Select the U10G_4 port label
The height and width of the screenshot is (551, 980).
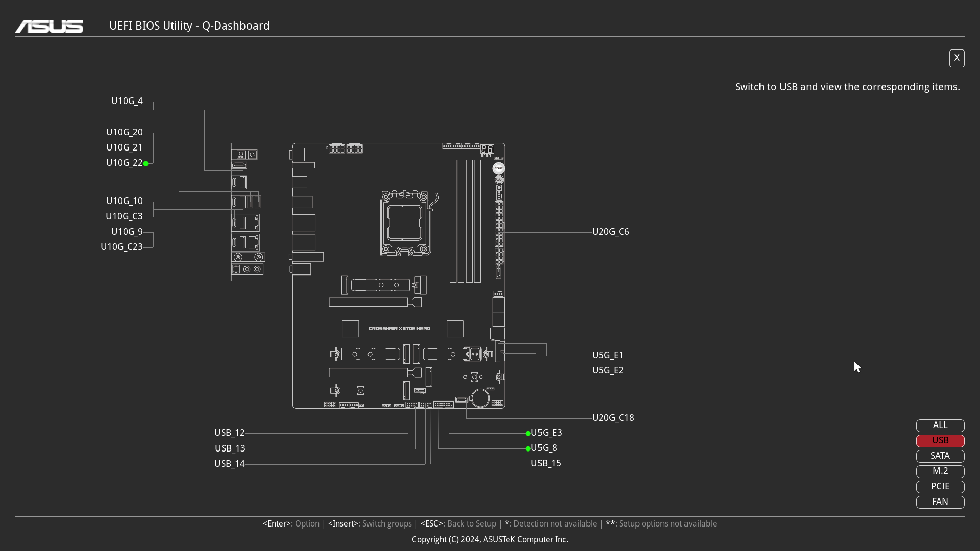tap(127, 101)
